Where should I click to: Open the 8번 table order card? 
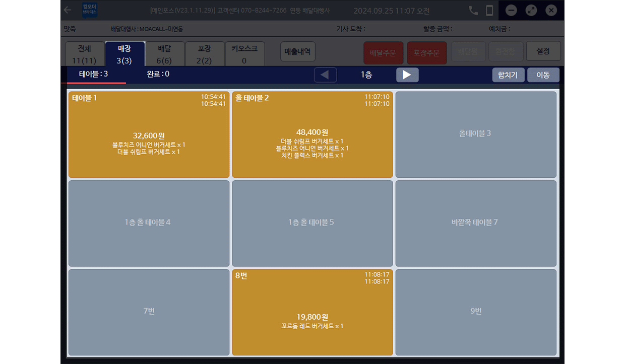pyautogui.click(x=312, y=312)
